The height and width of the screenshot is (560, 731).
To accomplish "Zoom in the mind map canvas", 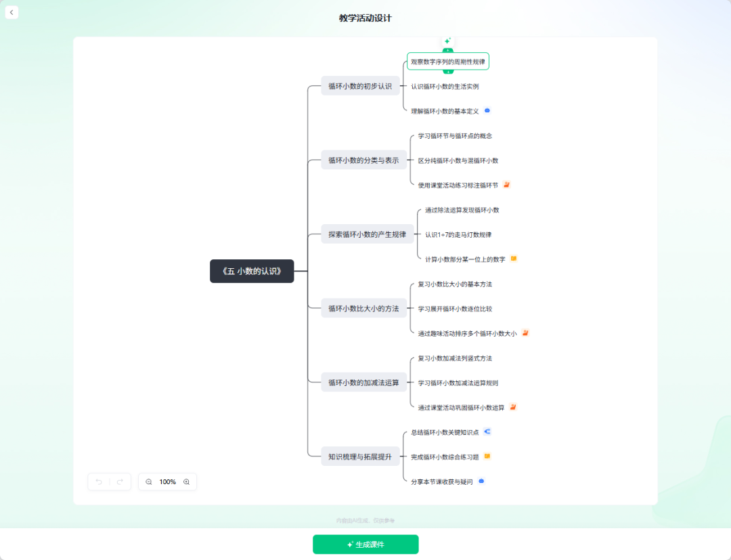I will coord(187,482).
